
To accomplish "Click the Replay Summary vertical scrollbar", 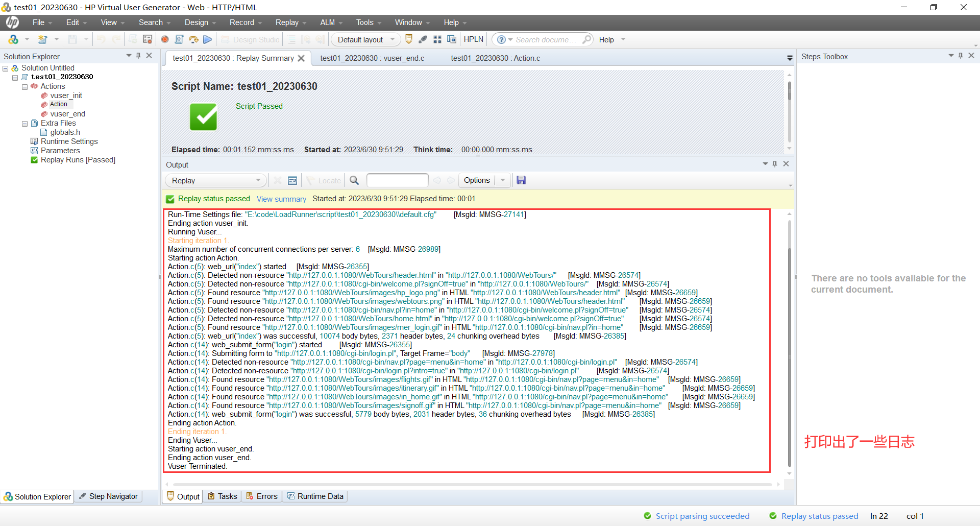I will coord(789,92).
